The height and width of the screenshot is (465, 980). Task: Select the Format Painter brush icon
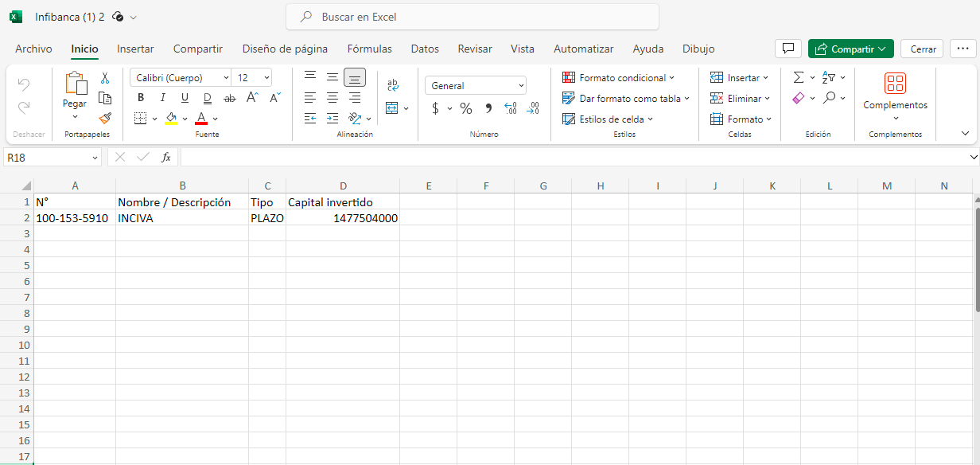(104, 118)
